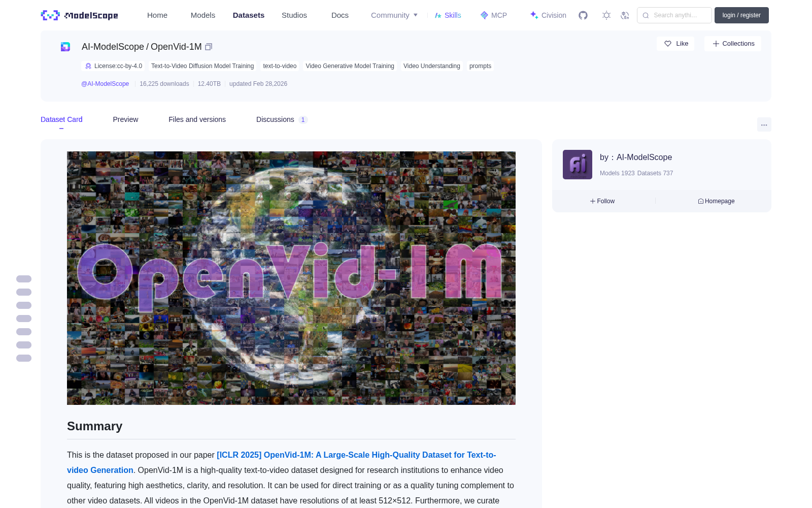
Task: Click the AI-ModelScope namespace in title
Action: pos(113,47)
